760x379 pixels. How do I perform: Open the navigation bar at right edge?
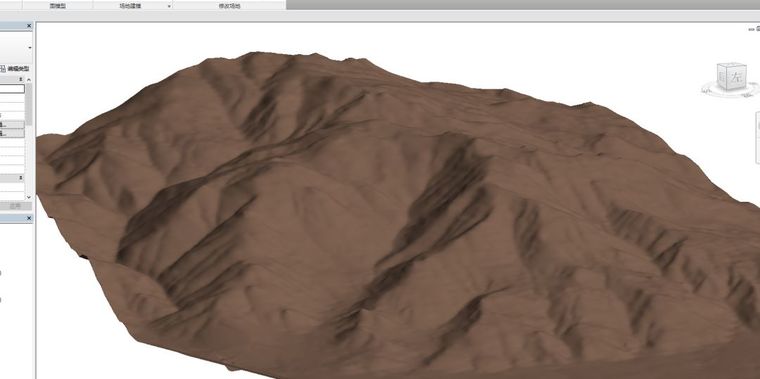click(x=758, y=137)
